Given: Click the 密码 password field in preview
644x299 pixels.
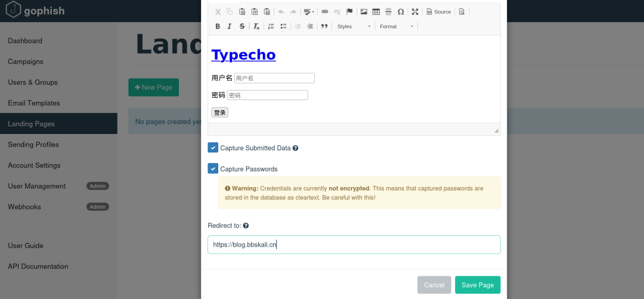Looking at the screenshot, I should (267, 95).
